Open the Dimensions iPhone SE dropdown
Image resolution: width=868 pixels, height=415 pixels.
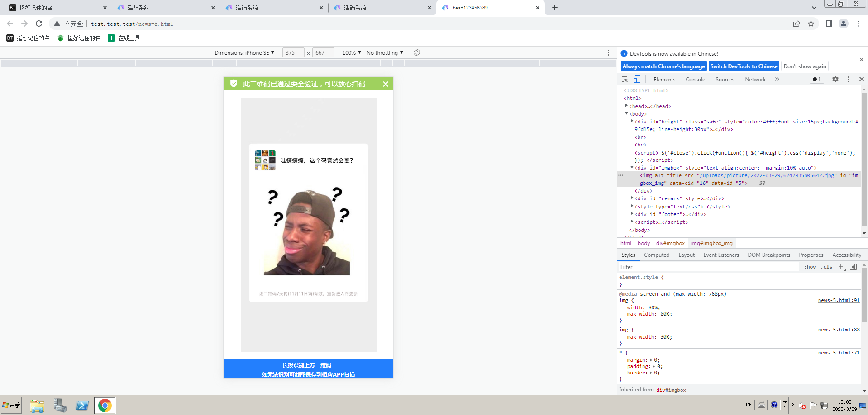coord(244,52)
